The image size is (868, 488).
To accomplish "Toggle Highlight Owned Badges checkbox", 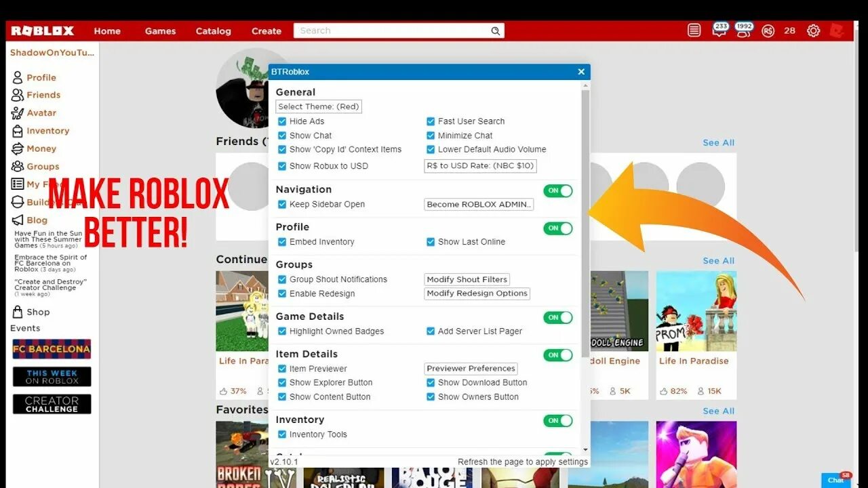I will (x=282, y=331).
